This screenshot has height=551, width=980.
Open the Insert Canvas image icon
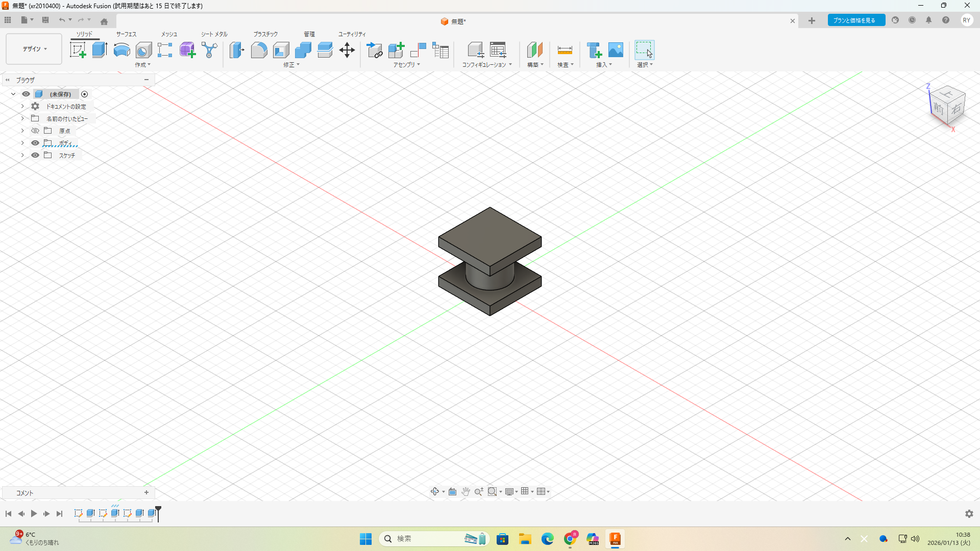[616, 50]
